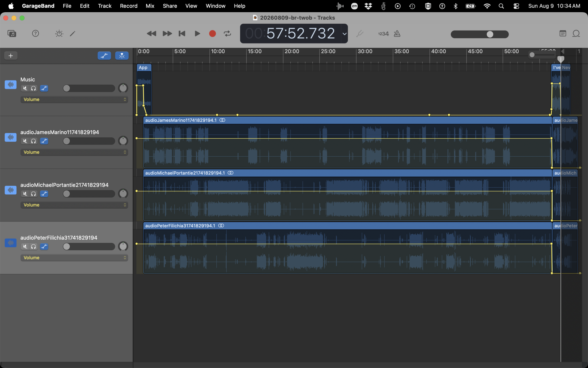Add a new track
This screenshot has height=368, width=588.
pyautogui.click(x=11, y=56)
